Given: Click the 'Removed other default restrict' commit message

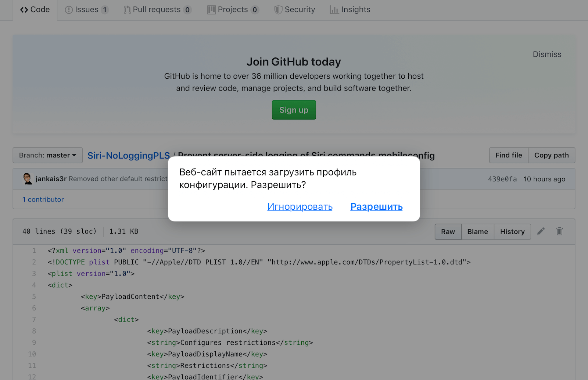Looking at the screenshot, I should pos(118,179).
